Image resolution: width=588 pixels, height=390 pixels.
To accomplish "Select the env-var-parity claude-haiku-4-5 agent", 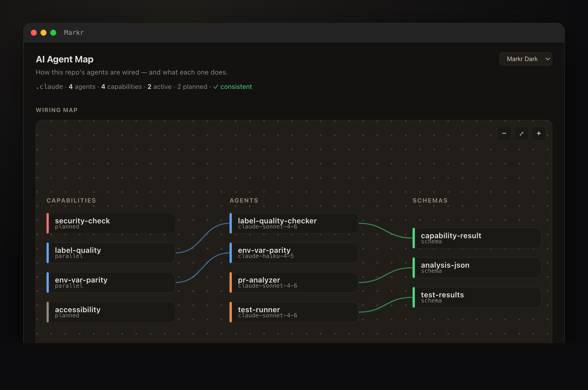I will [x=294, y=253].
